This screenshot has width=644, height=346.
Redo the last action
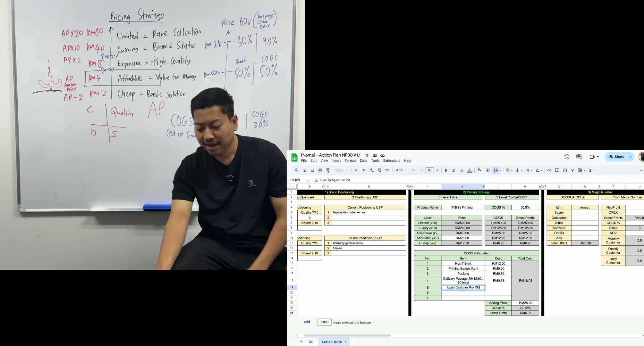312,170
